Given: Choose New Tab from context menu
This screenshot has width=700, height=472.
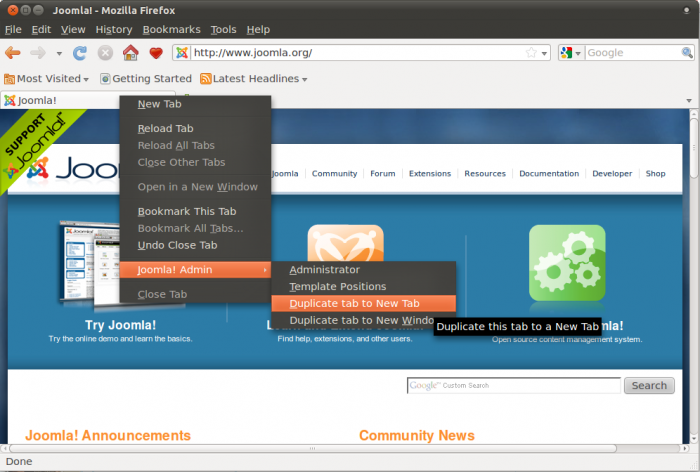Looking at the screenshot, I should click(x=195, y=104).
